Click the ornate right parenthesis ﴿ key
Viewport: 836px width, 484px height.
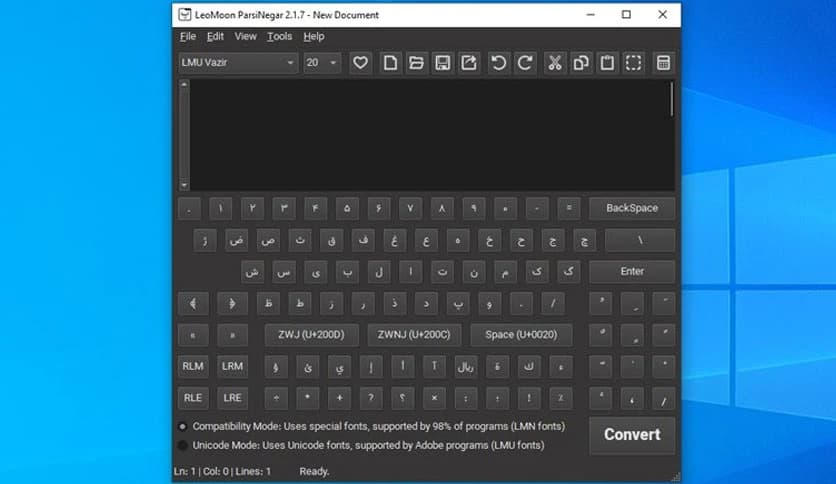pyautogui.click(x=232, y=303)
